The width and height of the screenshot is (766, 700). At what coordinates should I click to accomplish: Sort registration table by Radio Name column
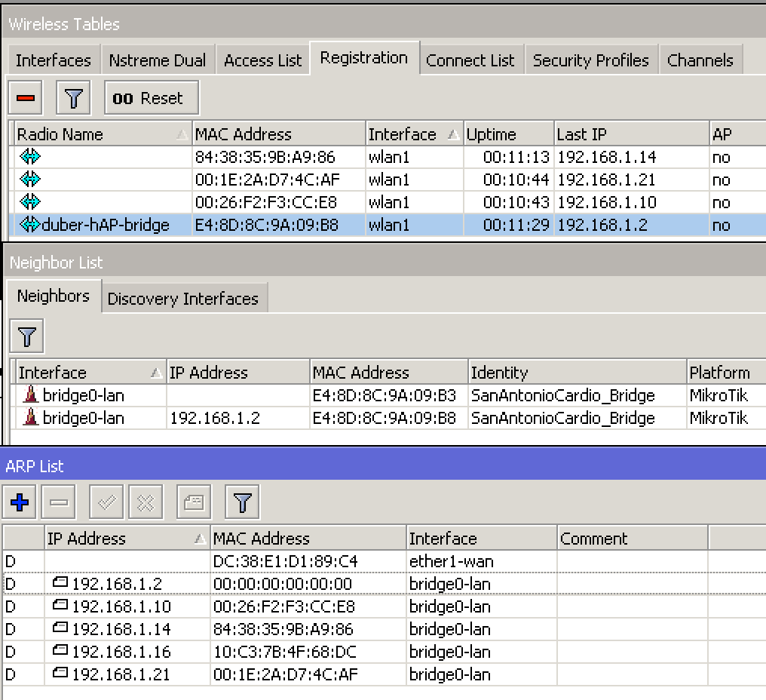(x=103, y=134)
